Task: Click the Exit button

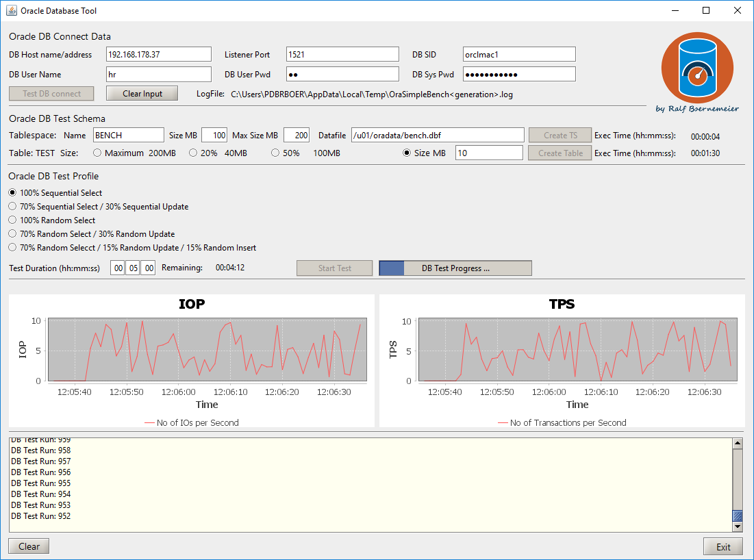Action: pyautogui.click(x=723, y=547)
